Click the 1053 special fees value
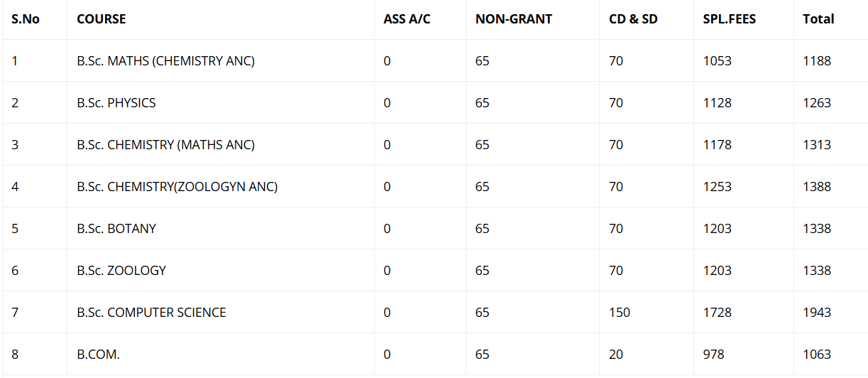 coord(718,61)
